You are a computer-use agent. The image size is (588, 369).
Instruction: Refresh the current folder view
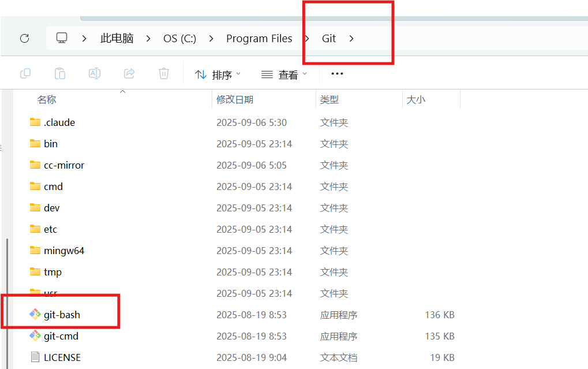[x=25, y=38]
